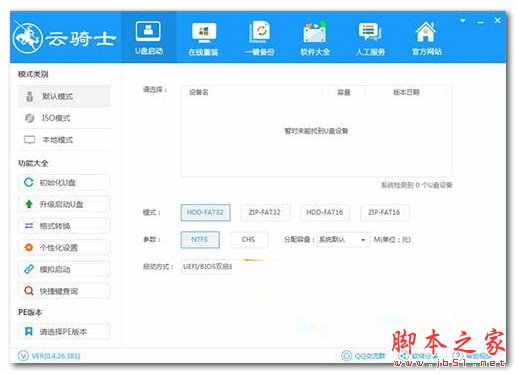Screen dimensions: 517x374
Task: Click 系统检测到 0 个U盘设备 text
Action: (x=417, y=185)
